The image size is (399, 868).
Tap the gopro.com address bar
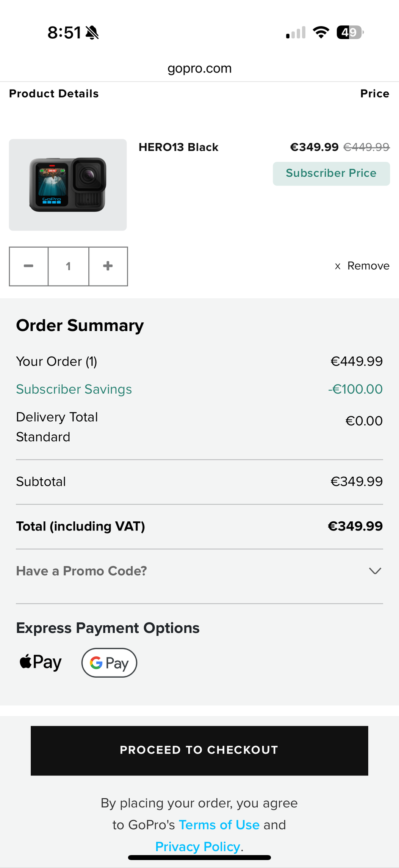199,68
